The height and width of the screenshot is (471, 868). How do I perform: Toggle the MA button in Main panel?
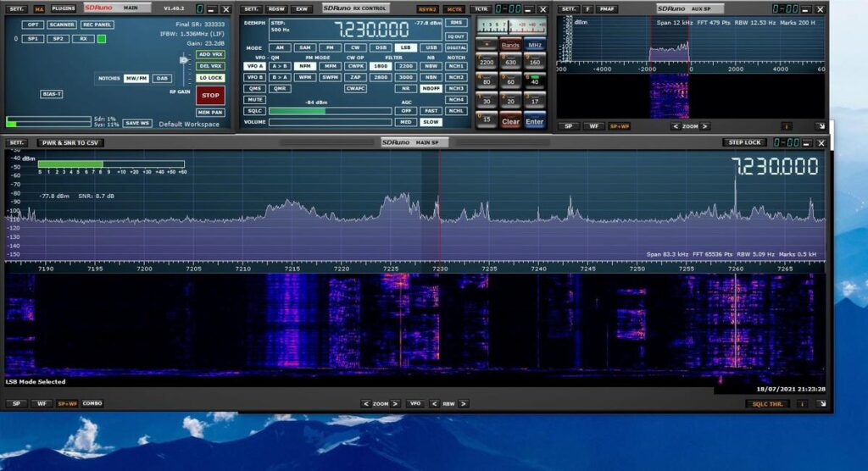tap(39, 9)
